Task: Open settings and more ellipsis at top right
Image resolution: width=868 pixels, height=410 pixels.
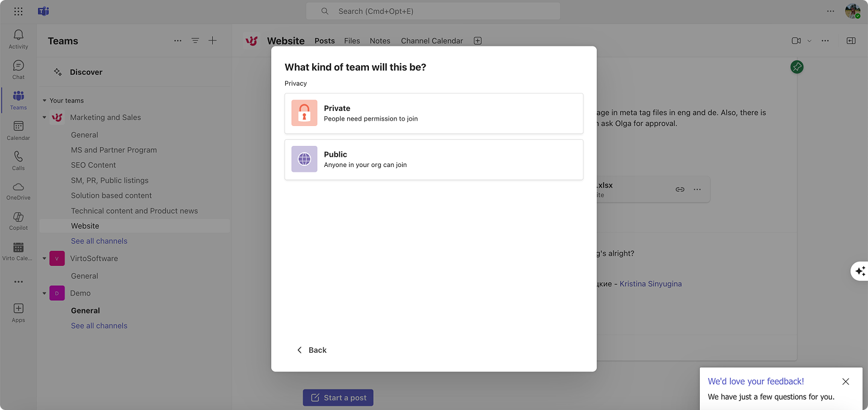Action: coord(831,11)
